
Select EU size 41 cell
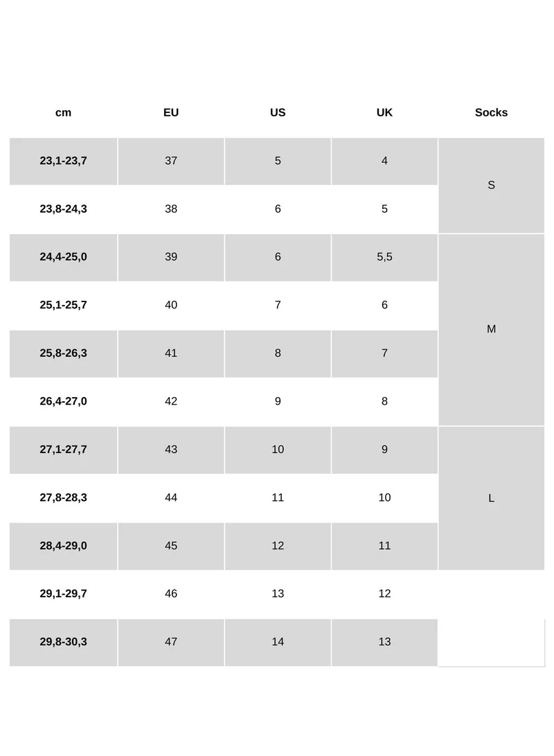pos(171,353)
